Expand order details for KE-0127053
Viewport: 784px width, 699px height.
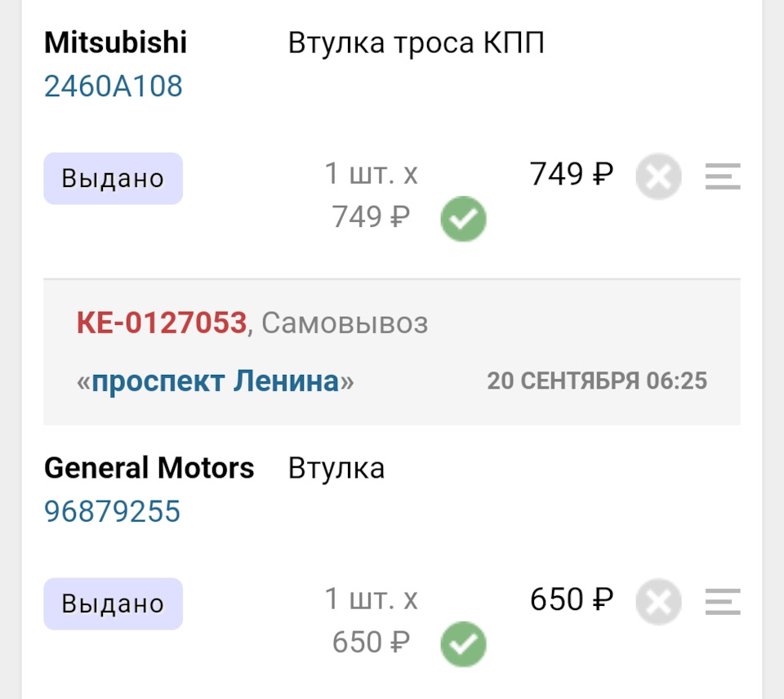coord(160,323)
